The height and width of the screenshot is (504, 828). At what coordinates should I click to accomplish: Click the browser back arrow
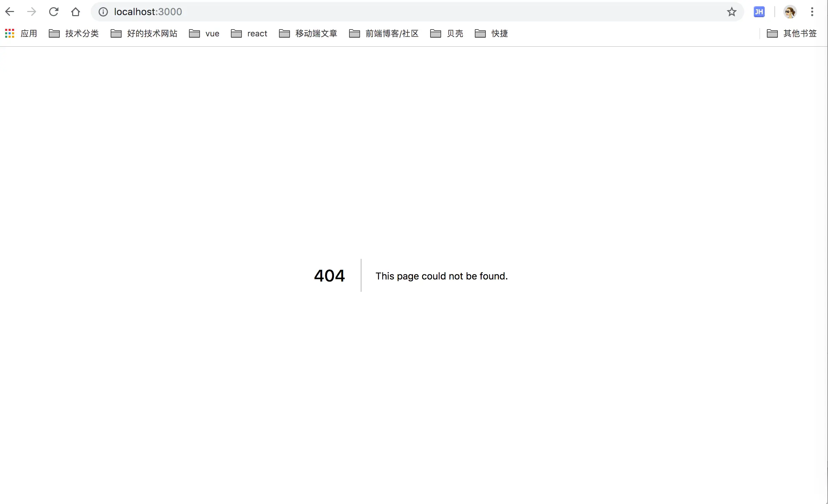click(10, 12)
